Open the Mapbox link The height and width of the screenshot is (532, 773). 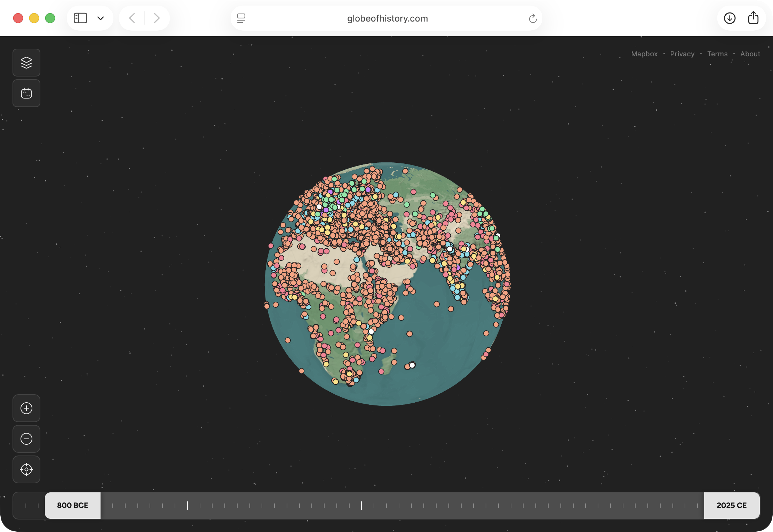pos(644,54)
